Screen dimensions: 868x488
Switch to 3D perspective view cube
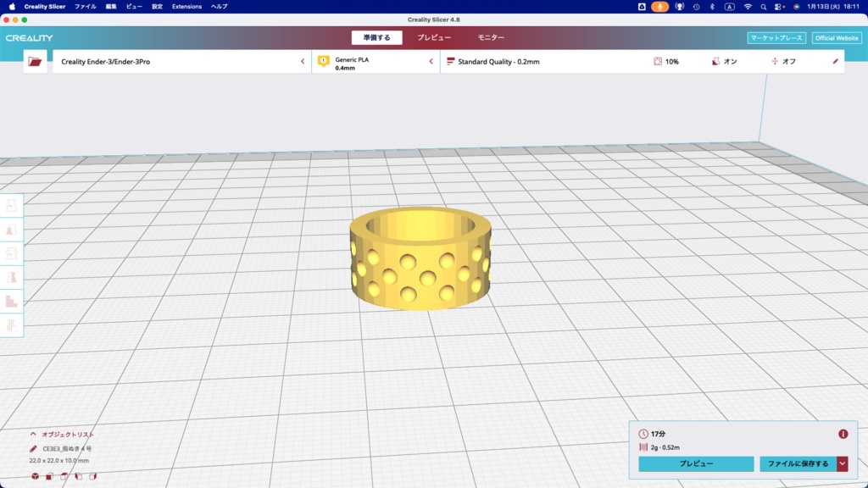pyautogui.click(x=35, y=476)
